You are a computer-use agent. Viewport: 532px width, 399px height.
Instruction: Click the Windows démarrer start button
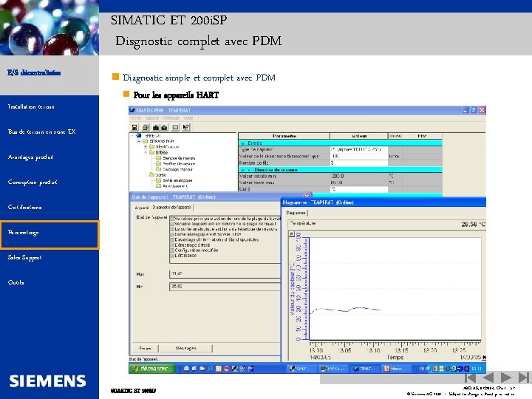coord(151,369)
